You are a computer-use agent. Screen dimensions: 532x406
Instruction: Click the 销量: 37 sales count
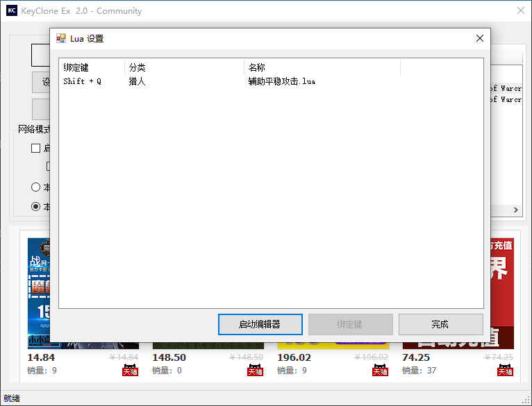pyautogui.click(x=419, y=371)
